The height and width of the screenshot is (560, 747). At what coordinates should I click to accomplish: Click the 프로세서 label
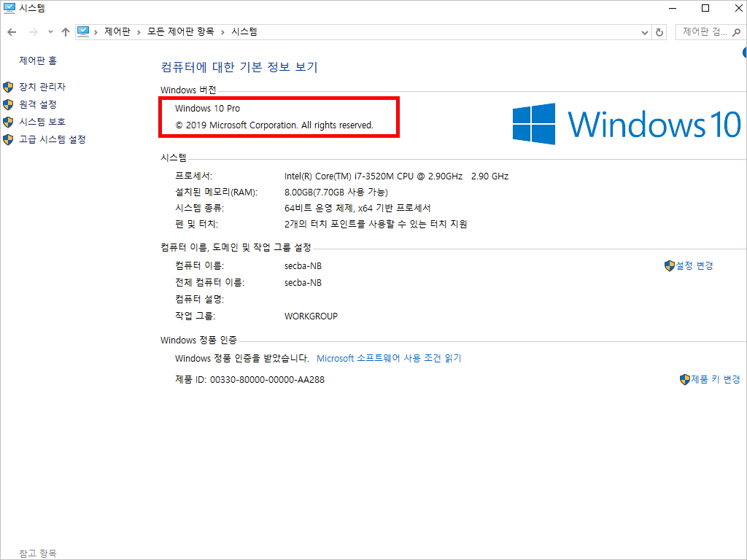point(193,176)
